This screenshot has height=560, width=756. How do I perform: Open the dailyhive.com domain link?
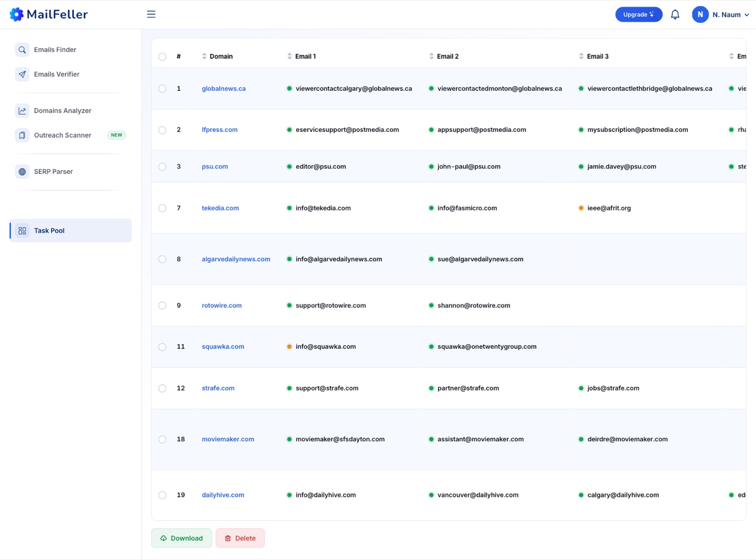point(223,495)
